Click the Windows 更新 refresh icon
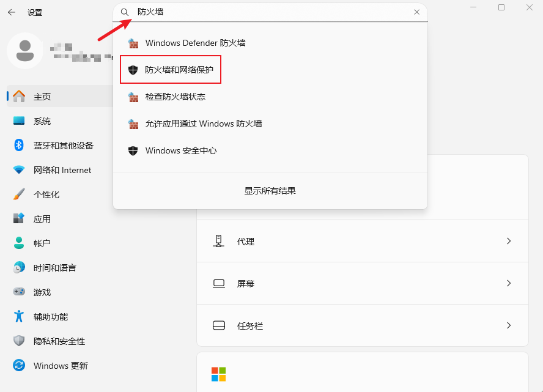The image size is (543, 392). pos(19,365)
